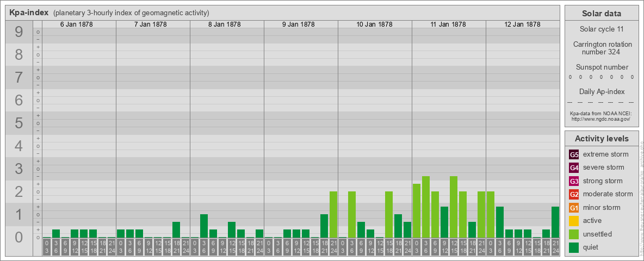Click the 11 Jan 3-6h bar
Image resolution: width=644 pixels, height=261 pixels.
click(426, 207)
